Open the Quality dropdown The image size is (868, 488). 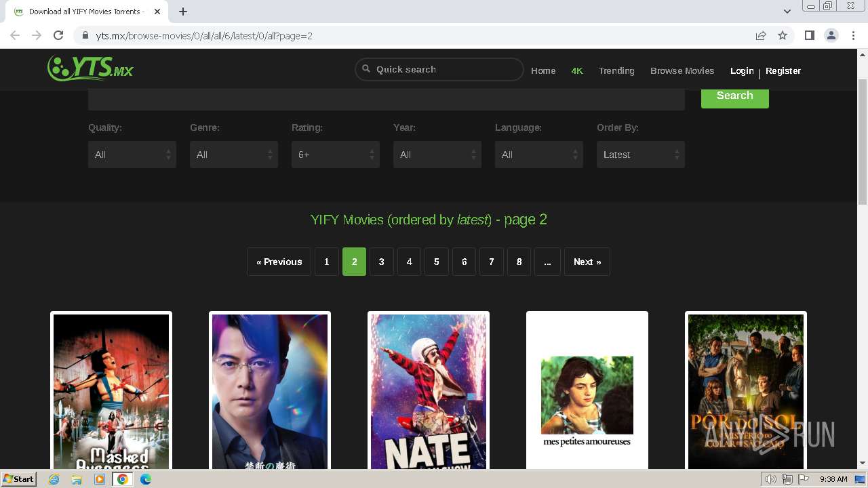tap(132, 155)
